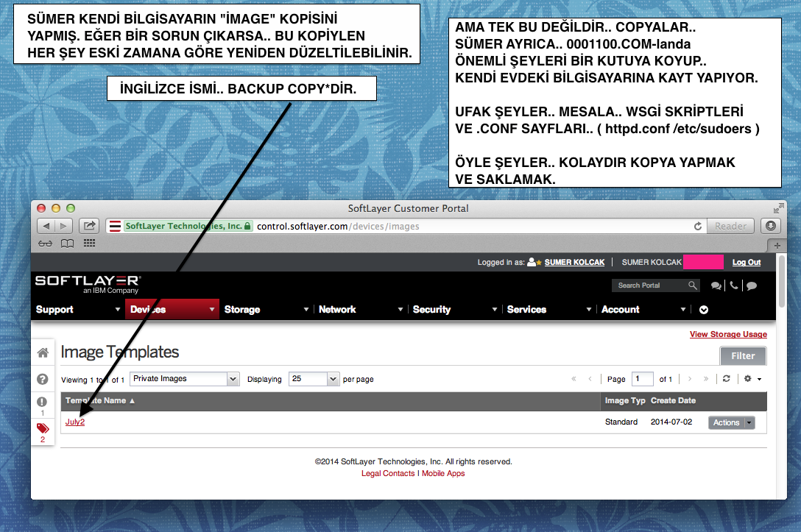
Task: Click the Log Out link
Action: 747,262
